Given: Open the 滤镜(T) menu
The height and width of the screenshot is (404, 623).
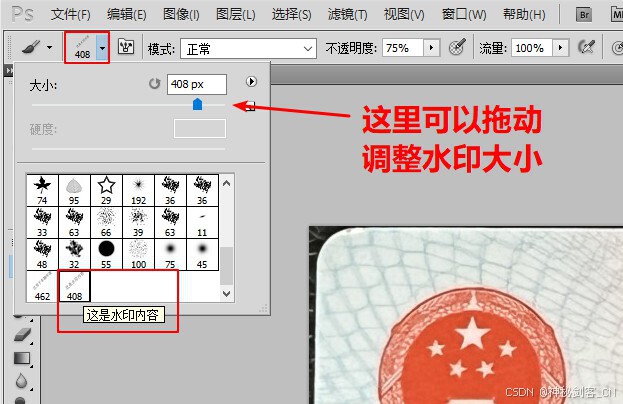Looking at the screenshot, I should (x=347, y=15).
